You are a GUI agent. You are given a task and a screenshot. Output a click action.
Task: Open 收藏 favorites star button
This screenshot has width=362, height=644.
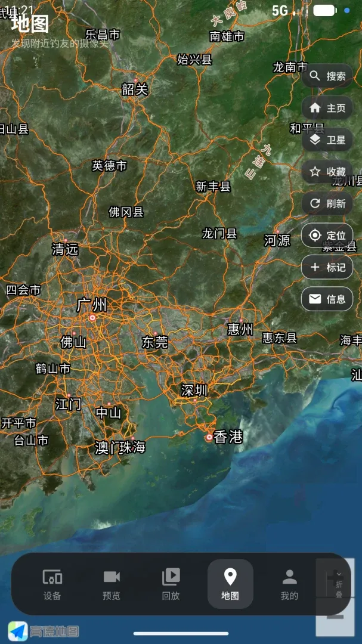pyautogui.click(x=327, y=172)
